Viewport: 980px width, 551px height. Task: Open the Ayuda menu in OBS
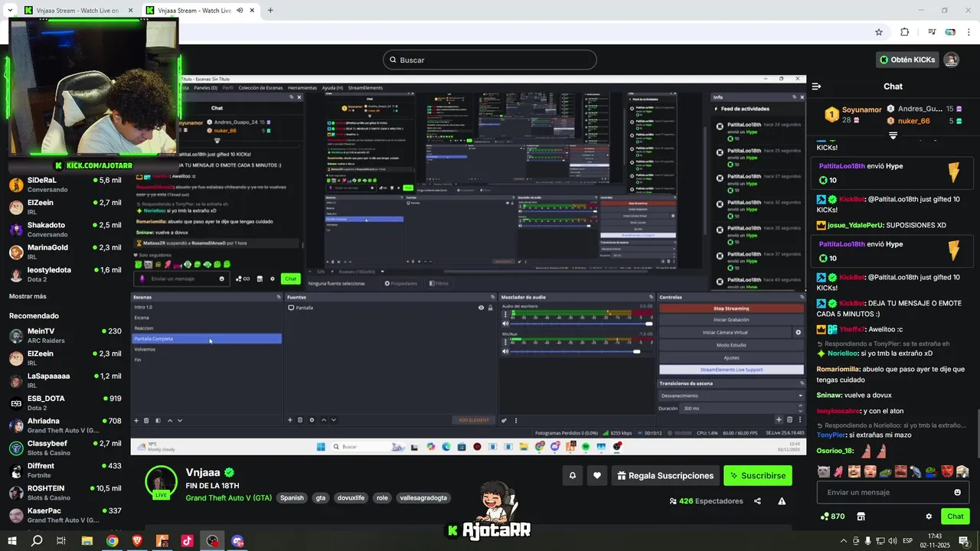(332, 88)
